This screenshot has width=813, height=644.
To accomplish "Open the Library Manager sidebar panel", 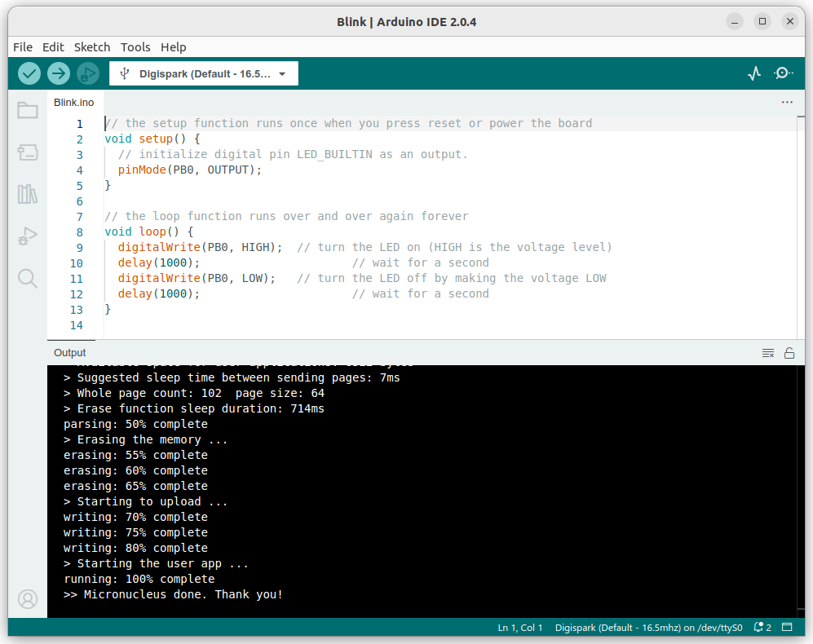I will (28, 194).
